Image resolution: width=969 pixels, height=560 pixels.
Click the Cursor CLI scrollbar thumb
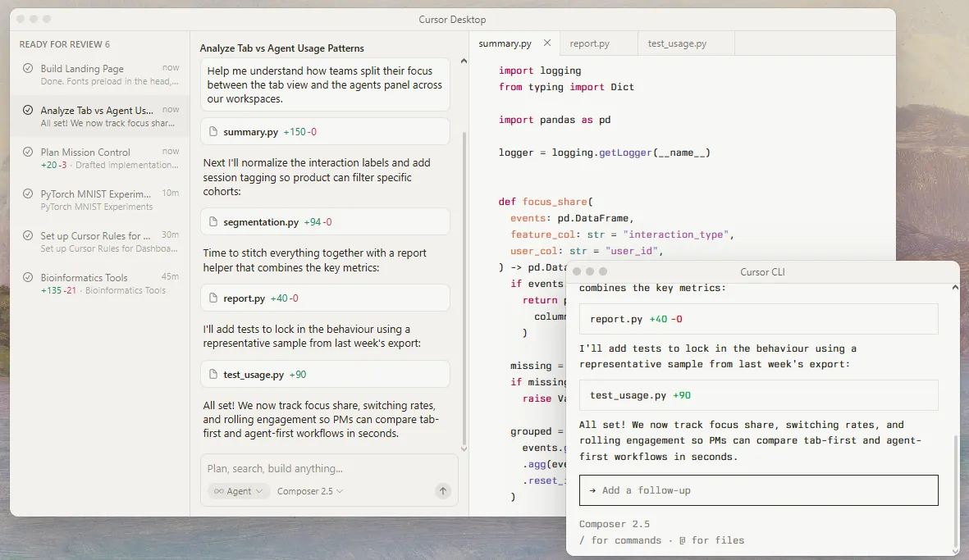956,491
